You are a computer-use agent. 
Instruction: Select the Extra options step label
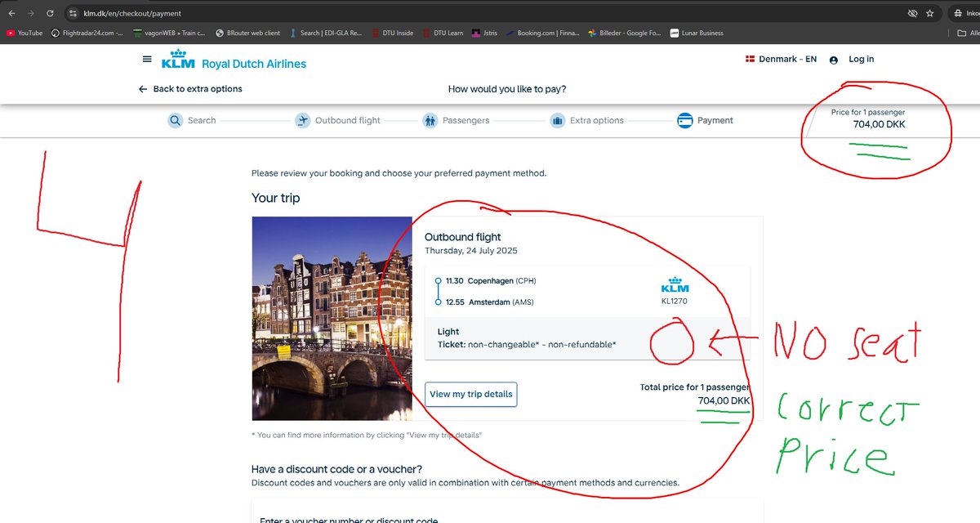pyautogui.click(x=597, y=120)
